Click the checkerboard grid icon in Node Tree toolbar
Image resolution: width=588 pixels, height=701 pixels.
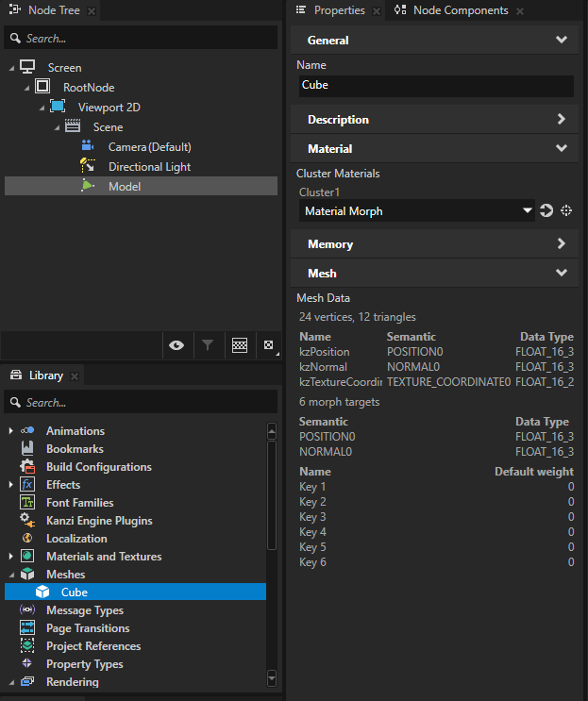click(x=240, y=346)
